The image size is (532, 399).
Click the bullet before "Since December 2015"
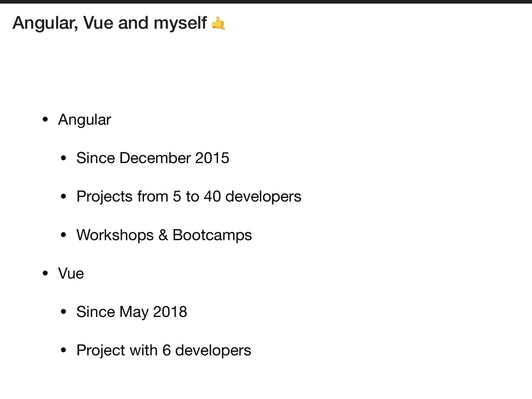tap(63, 158)
